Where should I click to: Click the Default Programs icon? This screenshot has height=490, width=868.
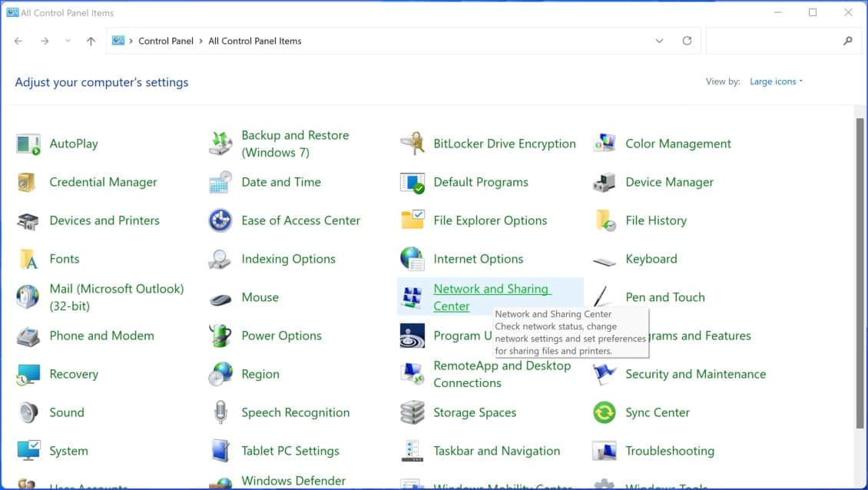click(x=412, y=182)
